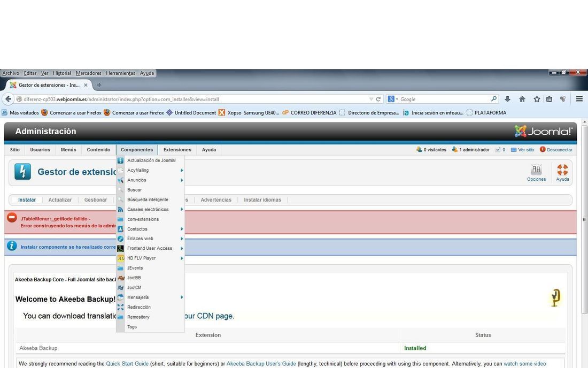Open the URL history dropdown arrow
Viewport: 588px width, 368px height.
tap(371, 99)
